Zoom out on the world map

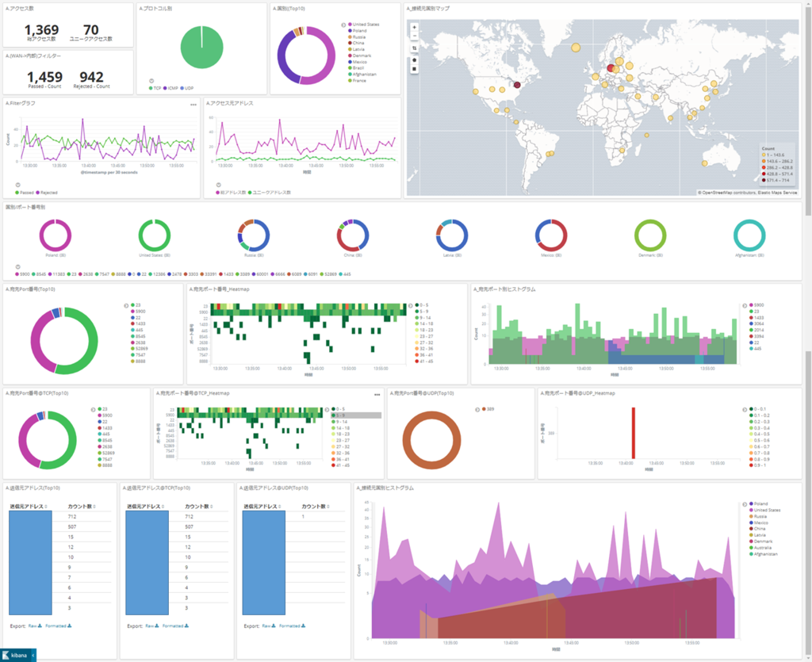pyautogui.click(x=414, y=36)
